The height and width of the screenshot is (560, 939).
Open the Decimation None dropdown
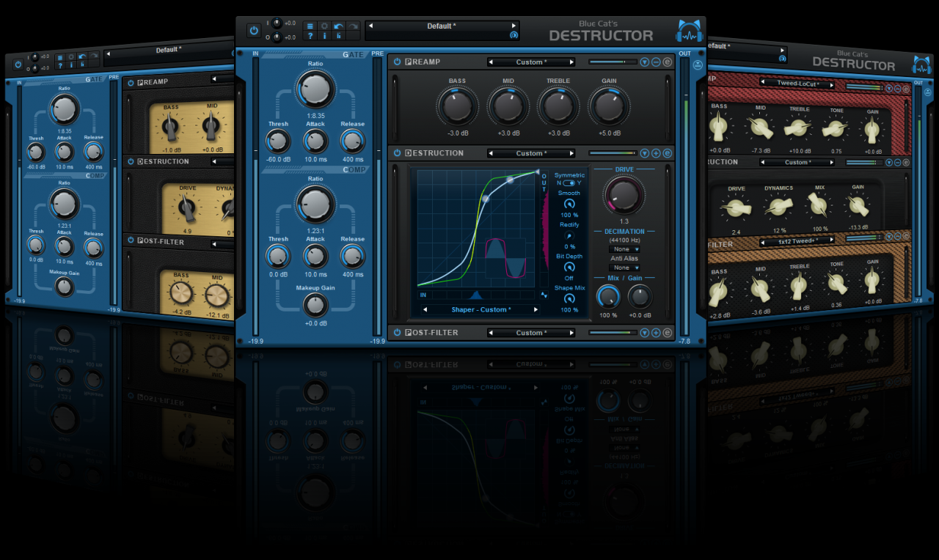tap(624, 249)
